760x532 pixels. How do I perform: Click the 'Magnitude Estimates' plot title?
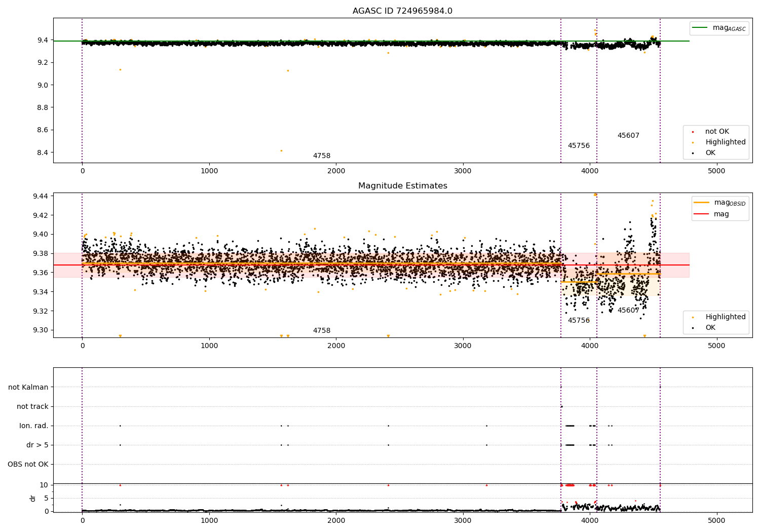(x=402, y=186)
